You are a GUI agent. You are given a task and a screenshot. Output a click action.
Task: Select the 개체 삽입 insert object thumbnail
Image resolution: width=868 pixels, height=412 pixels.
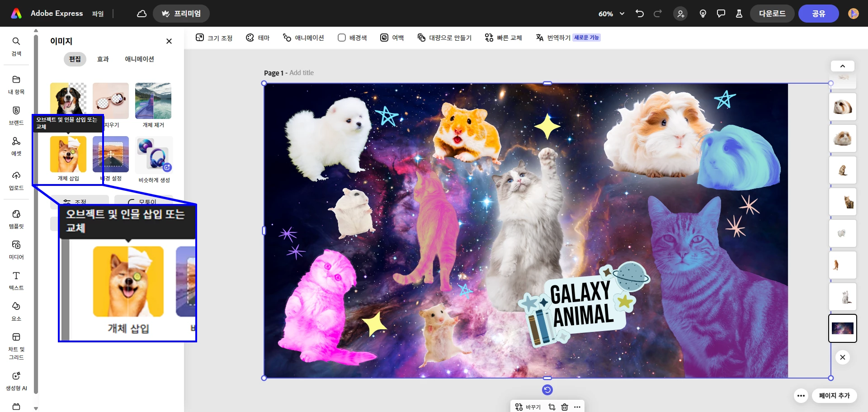(68, 154)
